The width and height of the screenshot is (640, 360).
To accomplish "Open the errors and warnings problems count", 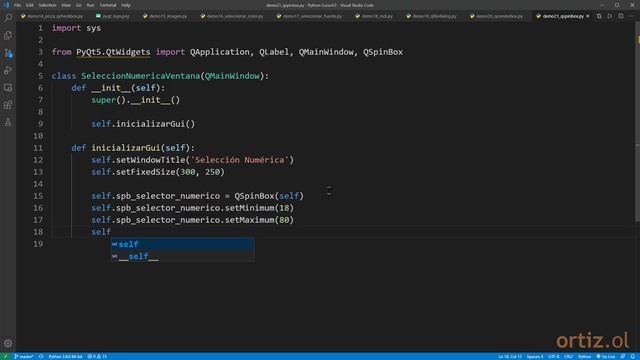I will coord(97,356).
